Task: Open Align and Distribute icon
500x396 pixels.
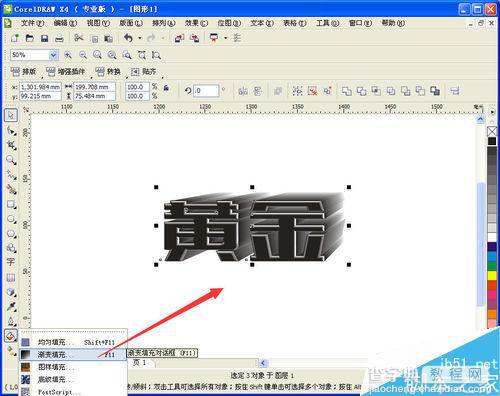Action: [455, 91]
